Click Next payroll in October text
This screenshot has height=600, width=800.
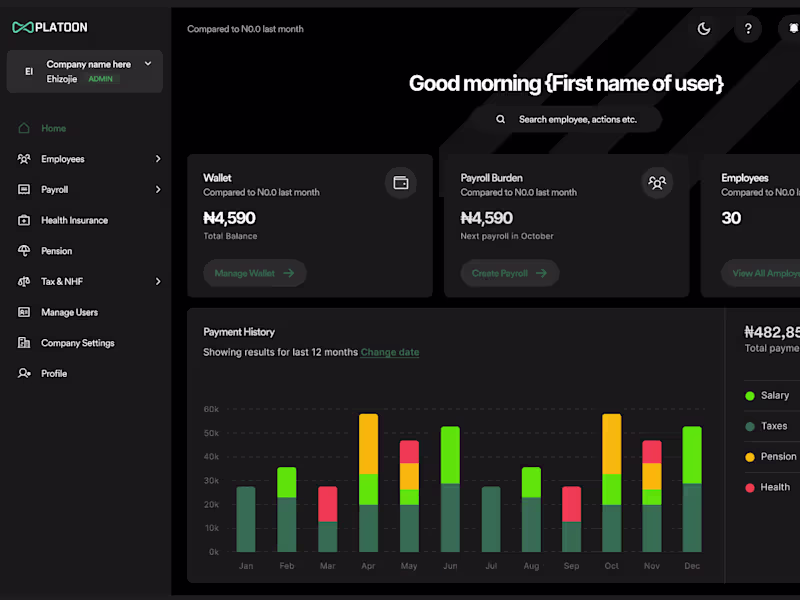coord(507,236)
